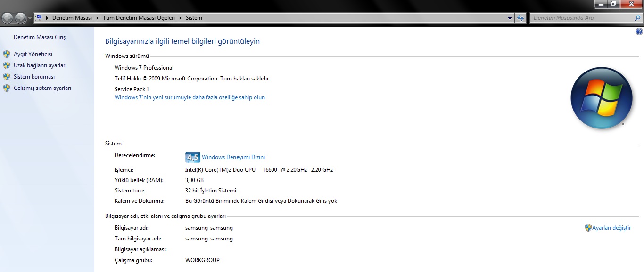Click the 32 bit İşletim Sistemi value
This screenshot has height=272, width=644.
[211, 191]
